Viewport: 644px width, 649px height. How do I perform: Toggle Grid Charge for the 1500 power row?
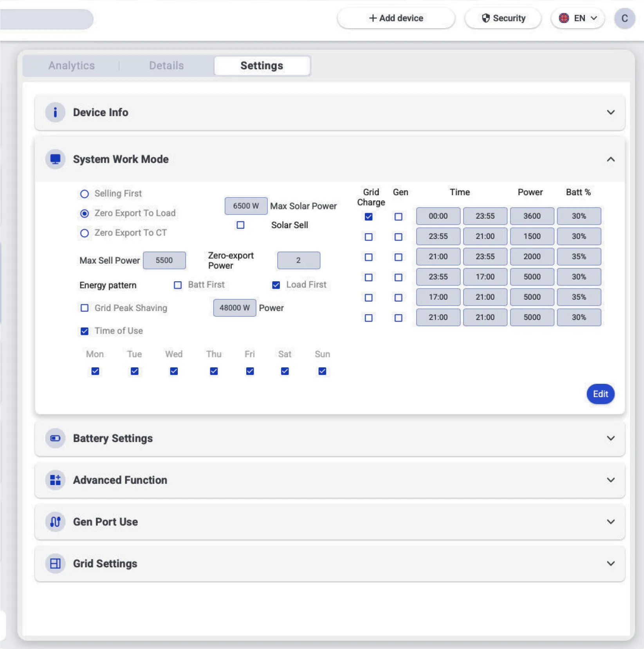click(368, 237)
